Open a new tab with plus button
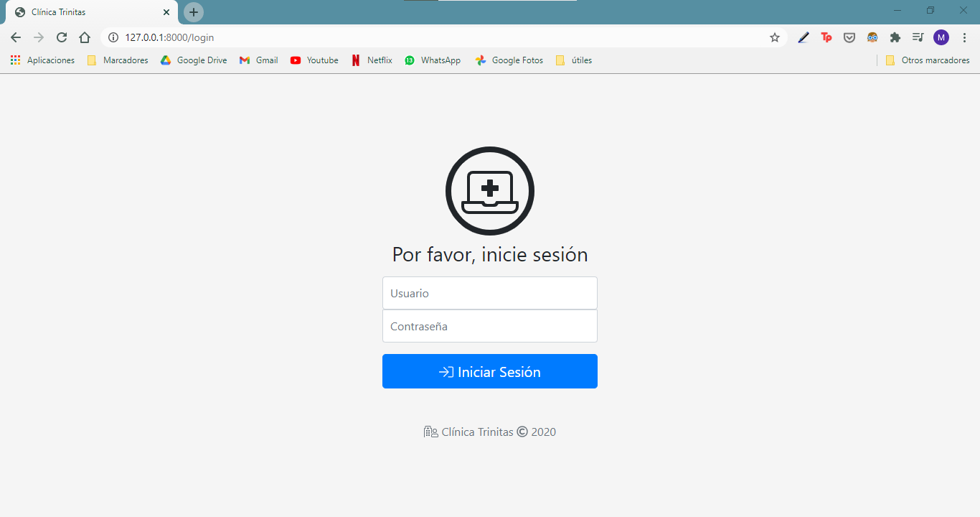980x517 pixels. [x=194, y=12]
